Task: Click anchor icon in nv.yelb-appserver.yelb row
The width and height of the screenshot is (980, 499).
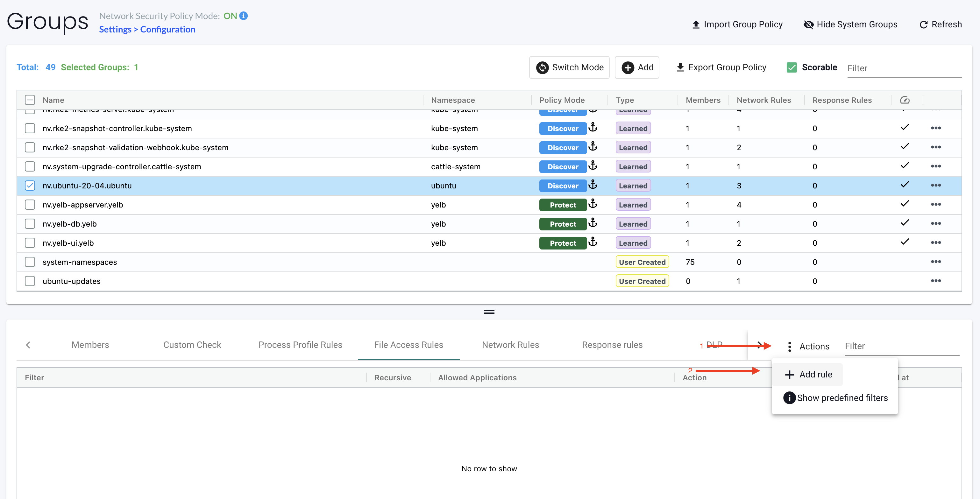Action: 593,204
